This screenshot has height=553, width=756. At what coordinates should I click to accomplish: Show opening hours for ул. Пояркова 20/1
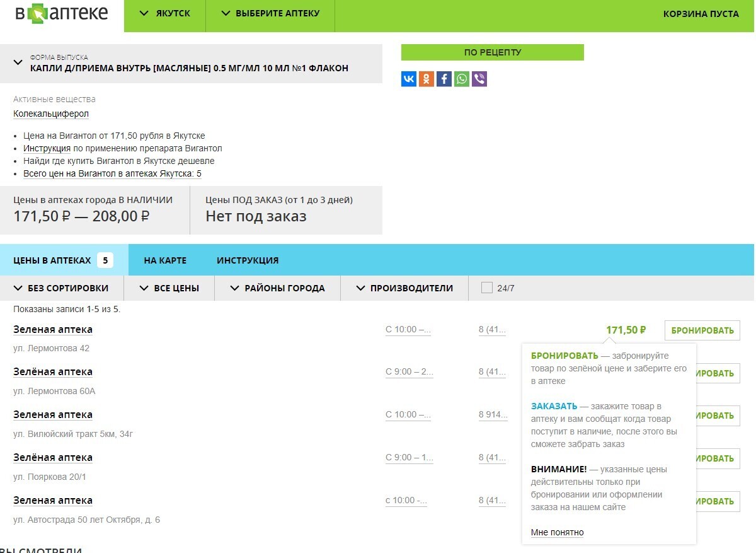click(409, 457)
